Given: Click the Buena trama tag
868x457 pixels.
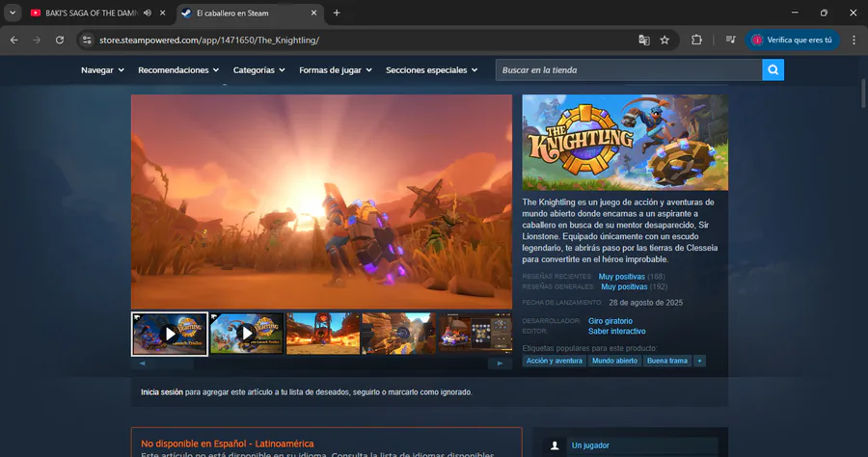Looking at the screenshot, I should 667,361.
